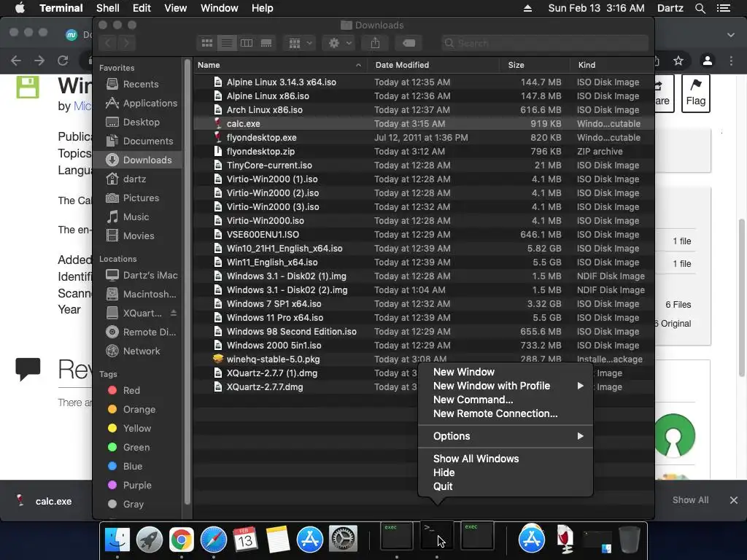Select New Command… in Dock menu
Screen dimensions: 747x560
tap(506, 400)
